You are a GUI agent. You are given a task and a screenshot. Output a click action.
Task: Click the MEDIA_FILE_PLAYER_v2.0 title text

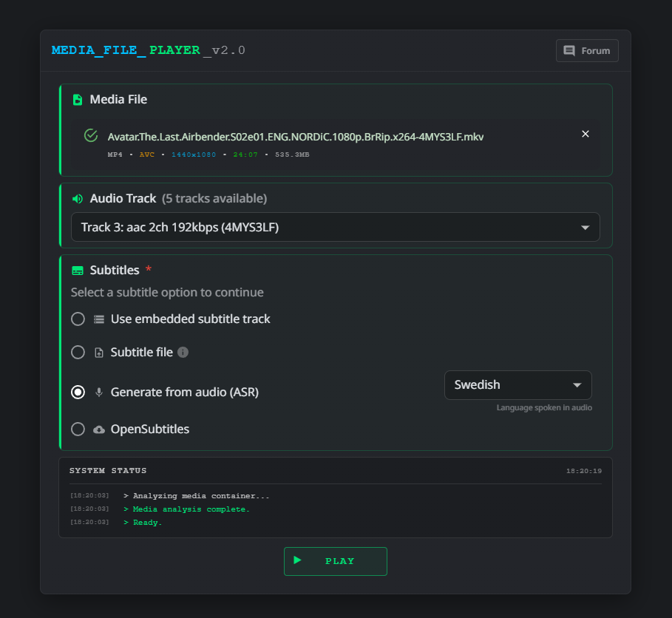coord(149,50)
